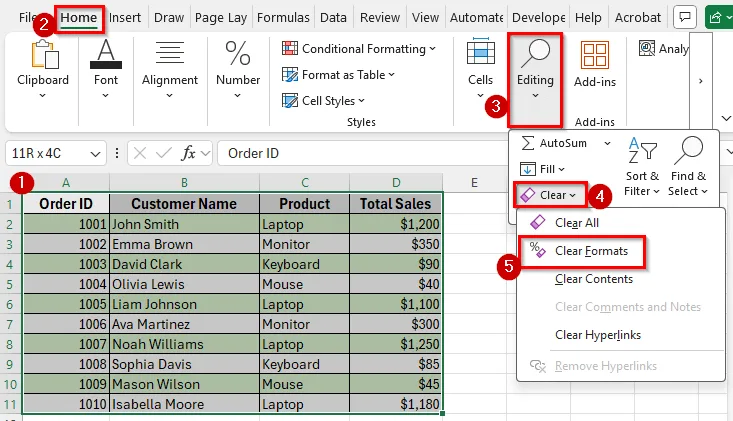Click the Clear eraser icon
This screenshot has height=421, width=733.
tap(528, 195)
